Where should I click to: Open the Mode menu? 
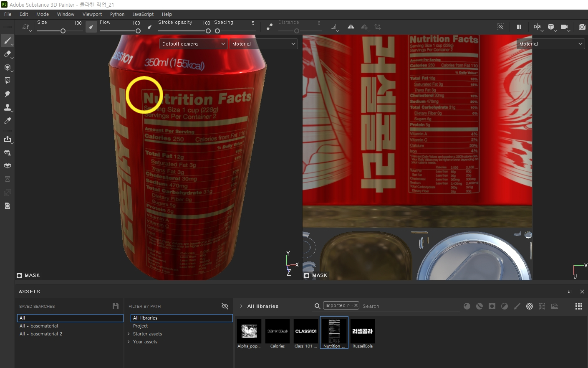pyautogui.click(x=43, y=14)
